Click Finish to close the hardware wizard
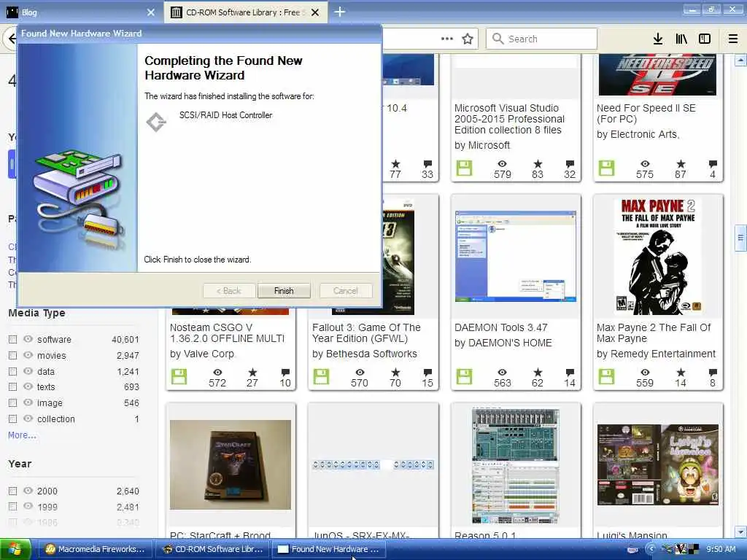This screenshot has width=747, height=560. pos(284,291)
